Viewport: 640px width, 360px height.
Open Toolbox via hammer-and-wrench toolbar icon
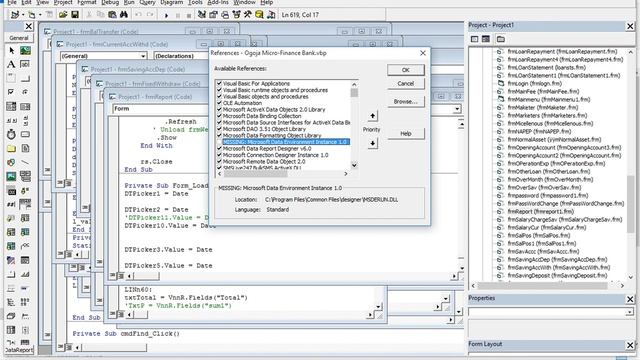point(248,15)
